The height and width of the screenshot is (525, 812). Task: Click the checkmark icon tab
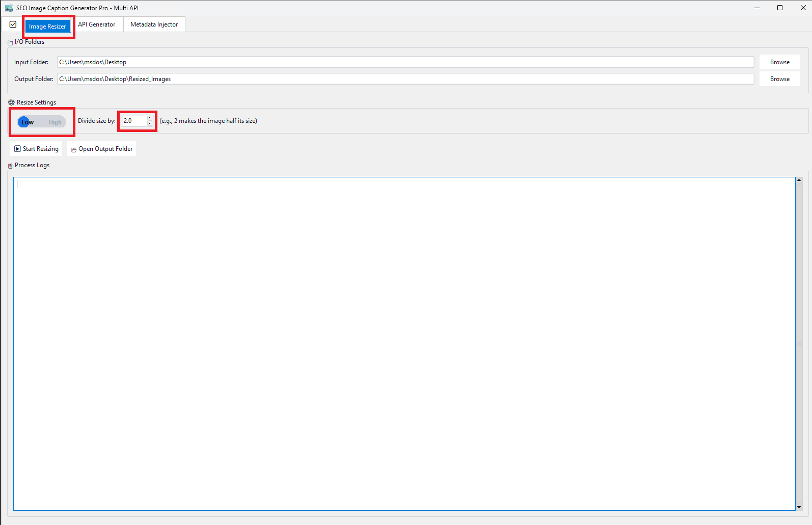click(x=13, y=24)
